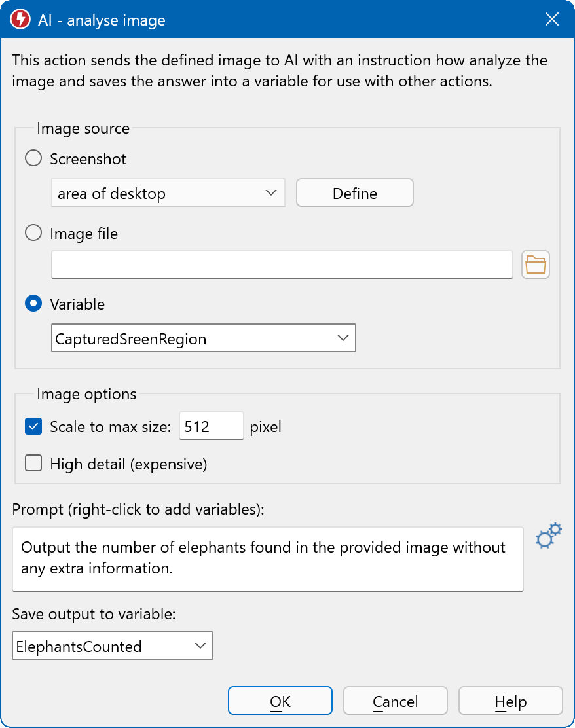Screen dimensions: 575x728
Task: Choose the Image file radio option
Action: point(33,234)
